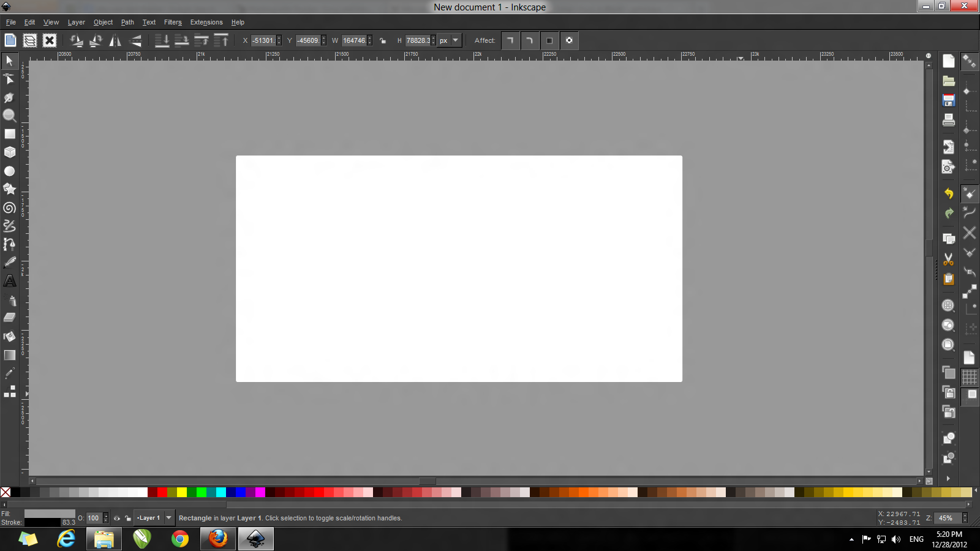Pick the yellow swatch in palette
This screenshot has height=551, width=980.
click(x=181, y=492)
